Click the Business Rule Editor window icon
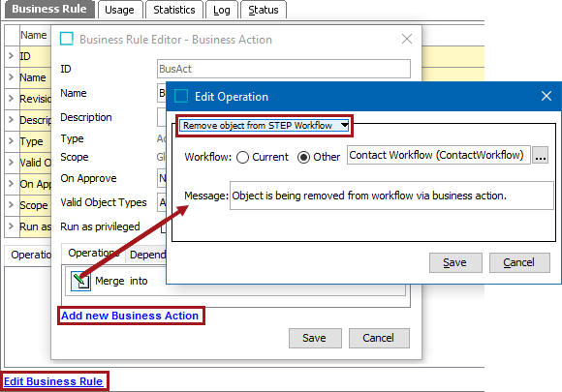The image size is (562, 392). point(67,39)
